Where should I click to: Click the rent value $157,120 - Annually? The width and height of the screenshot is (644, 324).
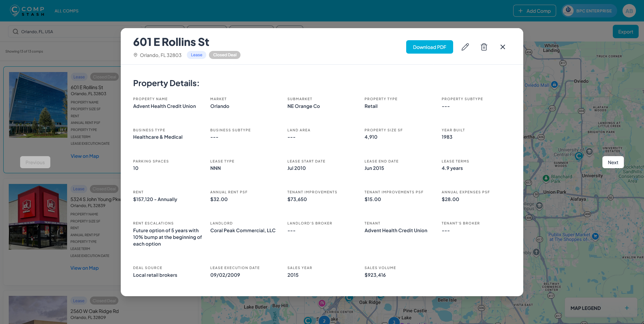coord(155,199)
